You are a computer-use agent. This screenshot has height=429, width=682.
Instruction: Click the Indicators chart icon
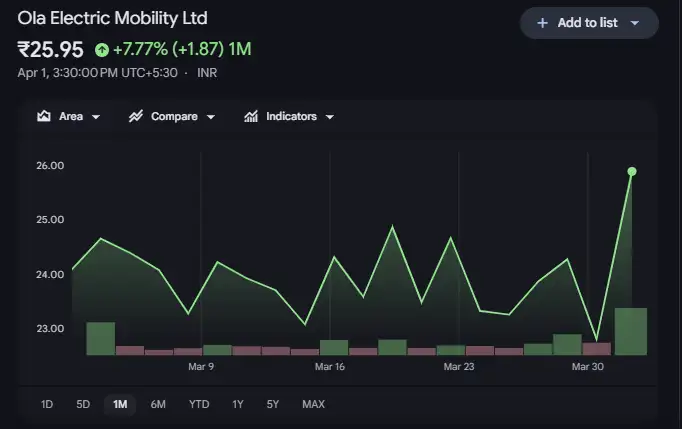point(251,116)
